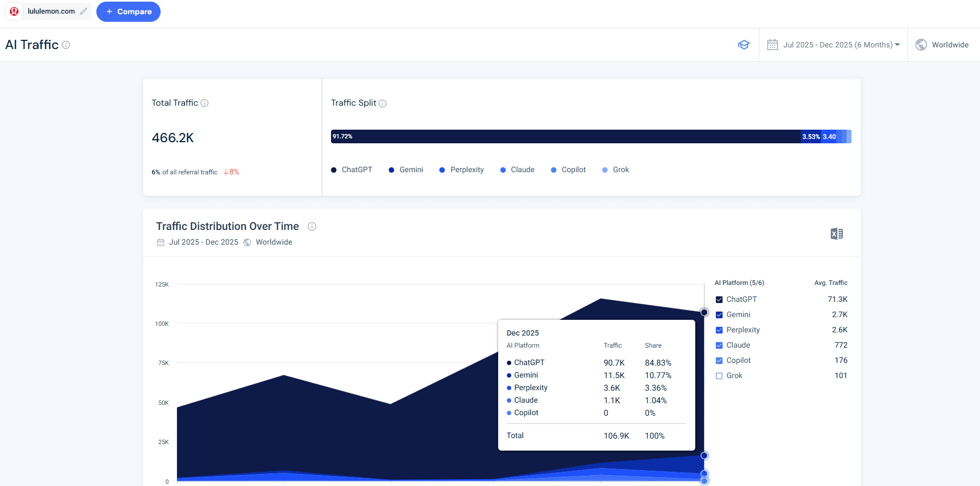Click the Compare button
Image resolution: width=980 pixels, height=486 pixels.
128,11
